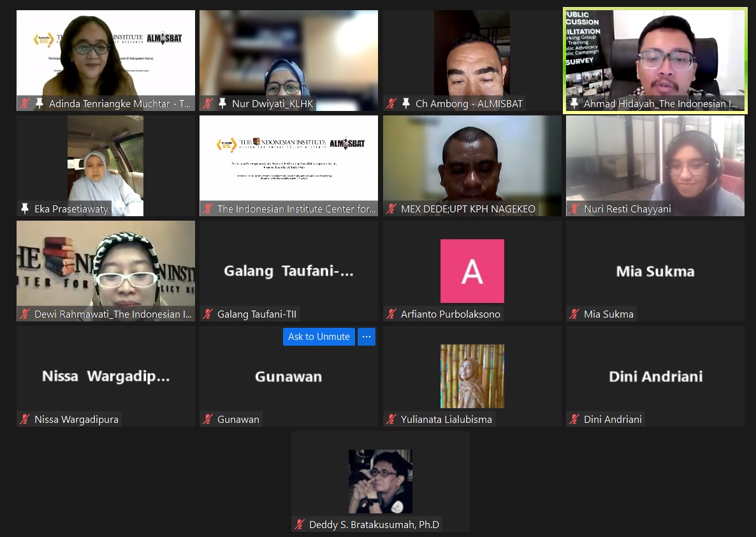Viewport: 756px width, 537px height.
Task: Click the pin icon on Ch Ambong - ALMISBAT
Action: (x=405, y=103)
